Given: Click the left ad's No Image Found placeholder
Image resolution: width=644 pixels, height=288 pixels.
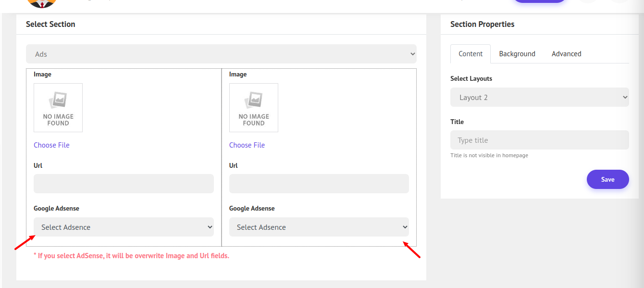Looking at the screenshot, I should click(58, 108).
